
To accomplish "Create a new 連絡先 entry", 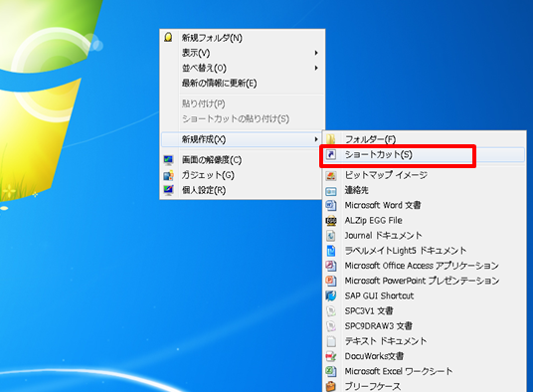I will point(424,190).
